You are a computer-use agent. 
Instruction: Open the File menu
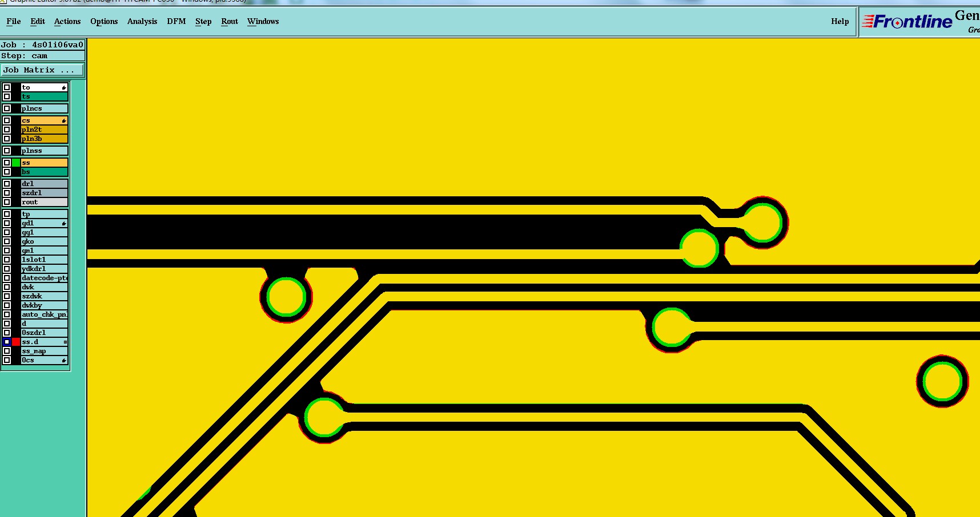tap(14, 21)
